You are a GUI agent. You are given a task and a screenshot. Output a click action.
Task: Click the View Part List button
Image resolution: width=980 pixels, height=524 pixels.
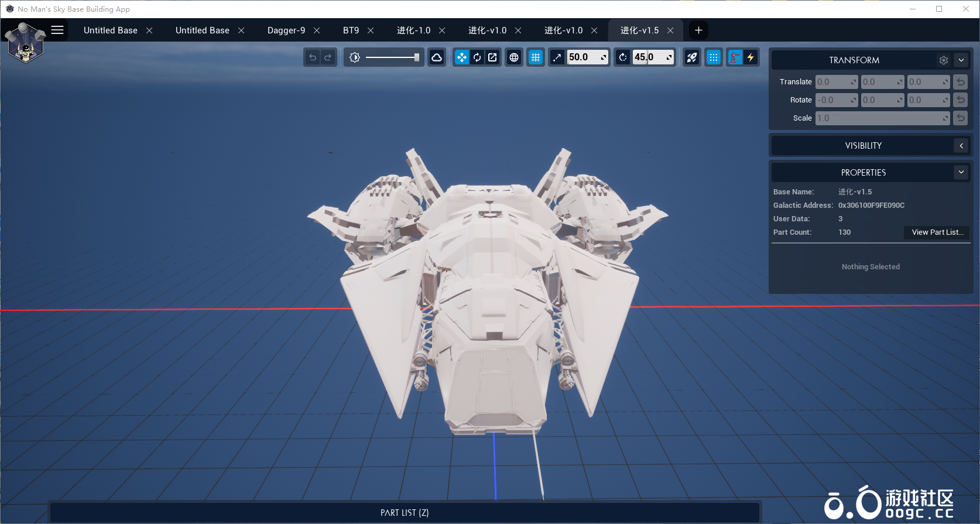pyautogui.click(x=937, y=232)
